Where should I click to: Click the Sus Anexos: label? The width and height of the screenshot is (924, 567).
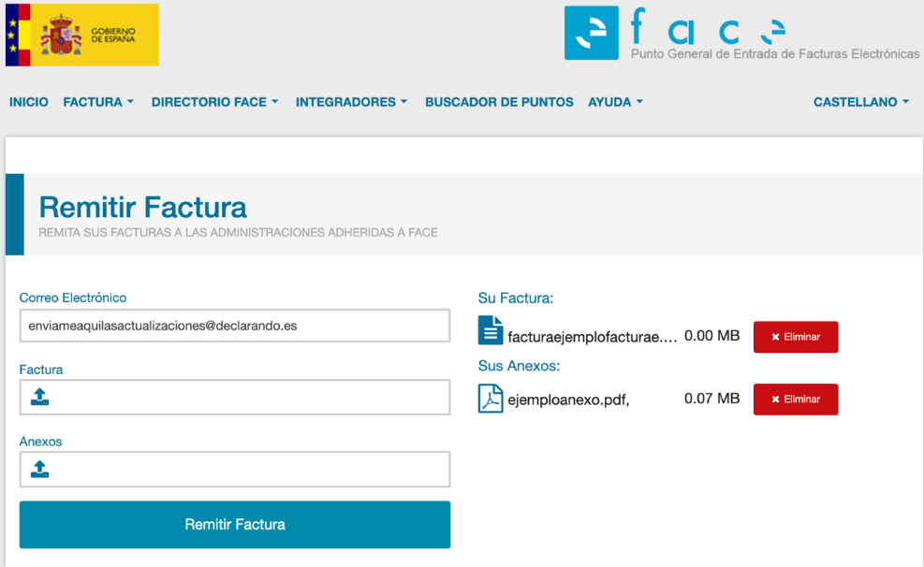519,366
